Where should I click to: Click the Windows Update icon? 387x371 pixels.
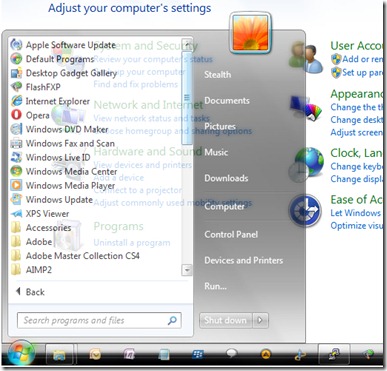[x=16, y=199]
